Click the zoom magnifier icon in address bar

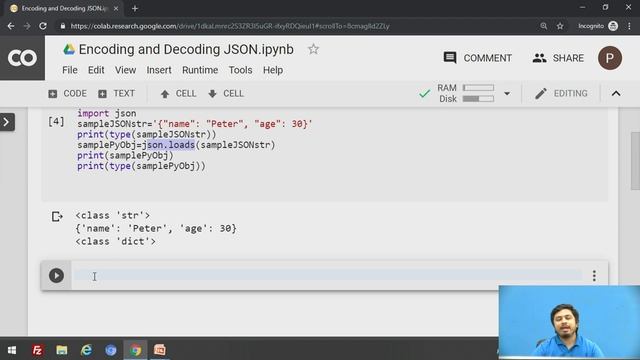pos(544,26)
